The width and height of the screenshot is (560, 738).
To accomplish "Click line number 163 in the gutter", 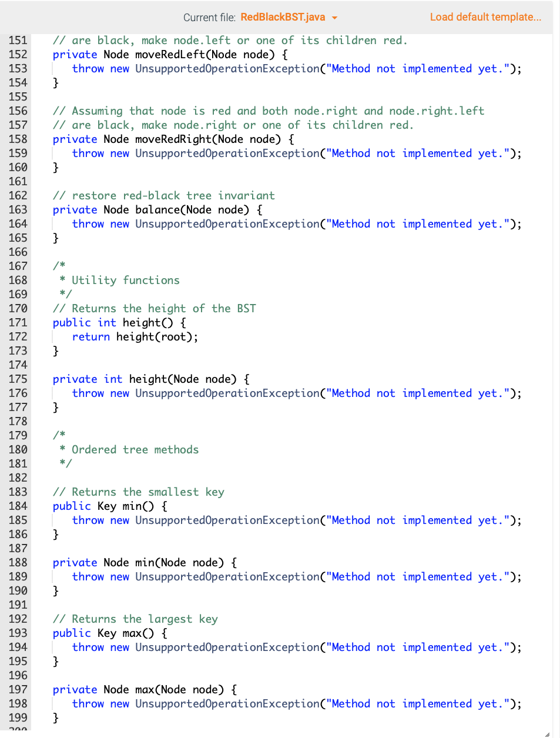I will point(18,210).
